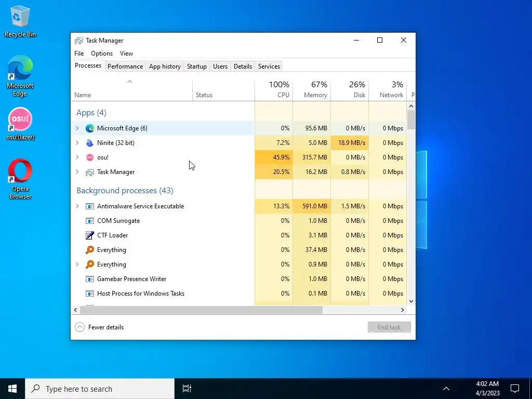The height and width of the screenshot is (399, 532).
Task: Click the Microsoft Edge process icon
Action: [89, 128]
